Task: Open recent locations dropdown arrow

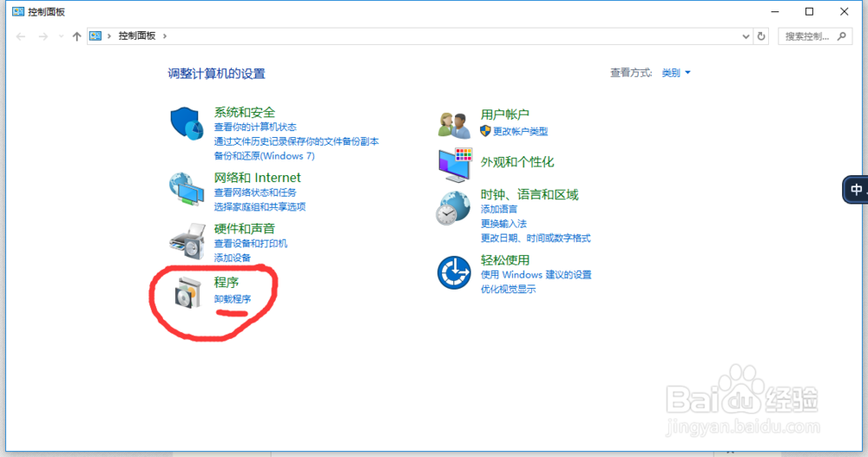Action: point(61,36)
